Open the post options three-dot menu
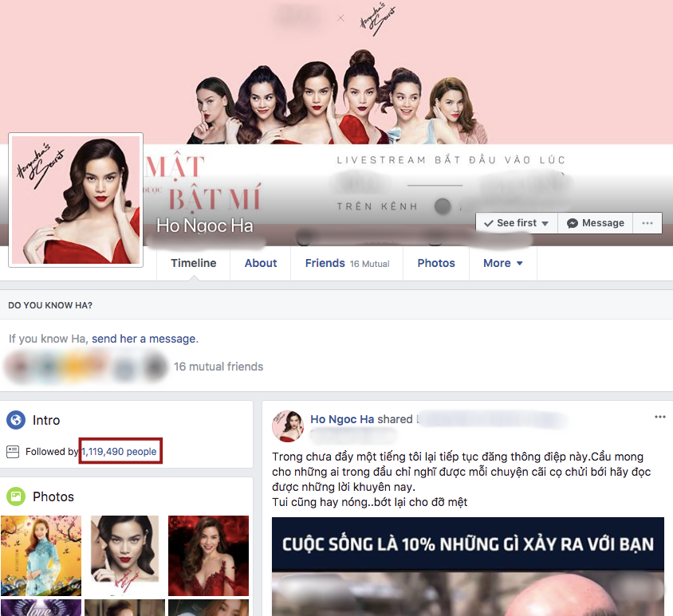Screen dimensions: 673x616 pos(659,417)
